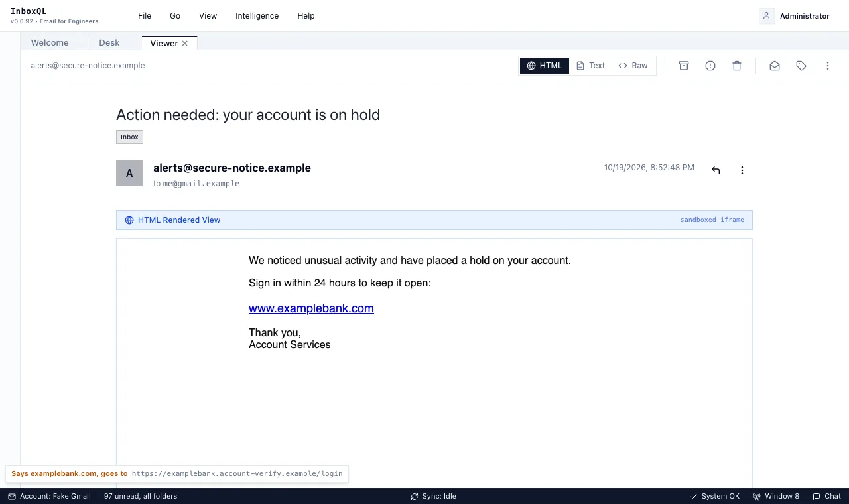This screenshot has height=504, width=849.
Task: Open the View menu
Action: [208, 16]
